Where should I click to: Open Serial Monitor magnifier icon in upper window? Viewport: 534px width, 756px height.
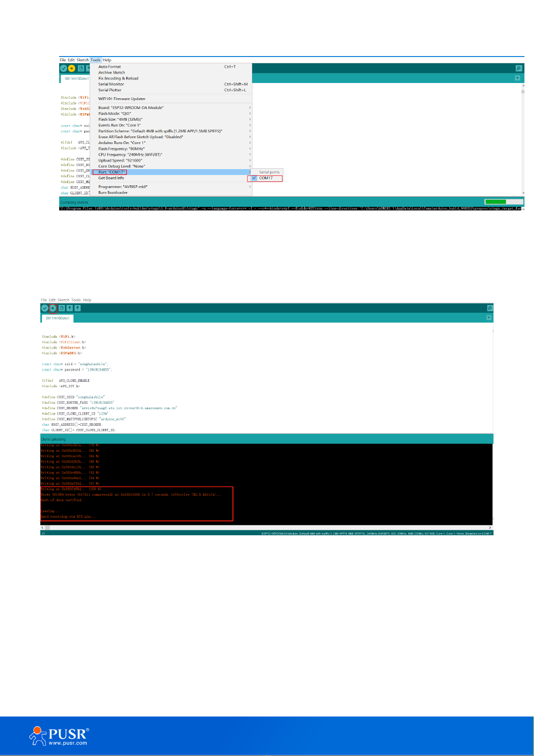click(x=519, y=68)
